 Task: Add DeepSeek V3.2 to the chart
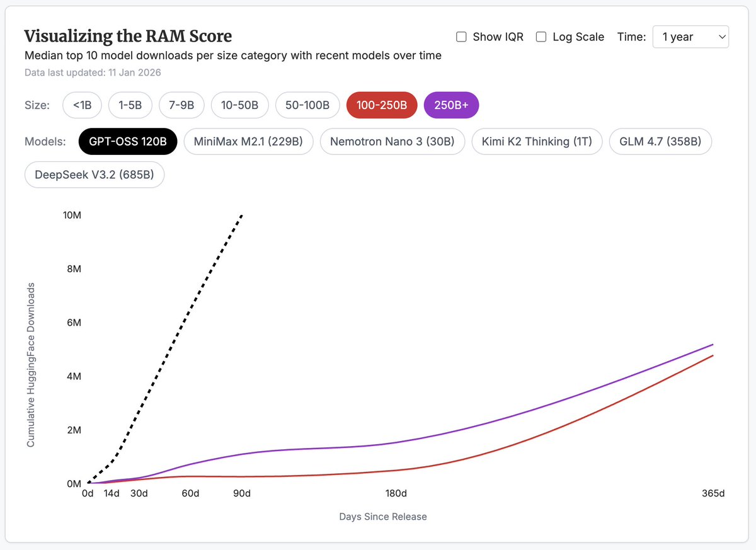point(94,175)
